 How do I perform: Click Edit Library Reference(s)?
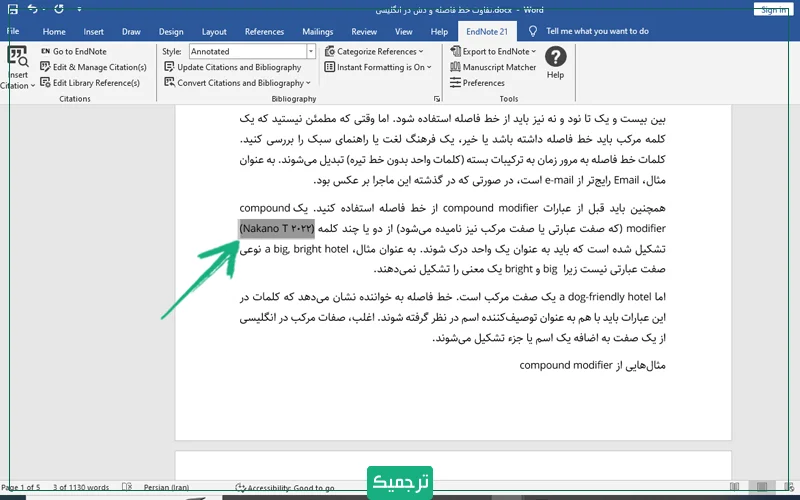(x=90, y=83)
